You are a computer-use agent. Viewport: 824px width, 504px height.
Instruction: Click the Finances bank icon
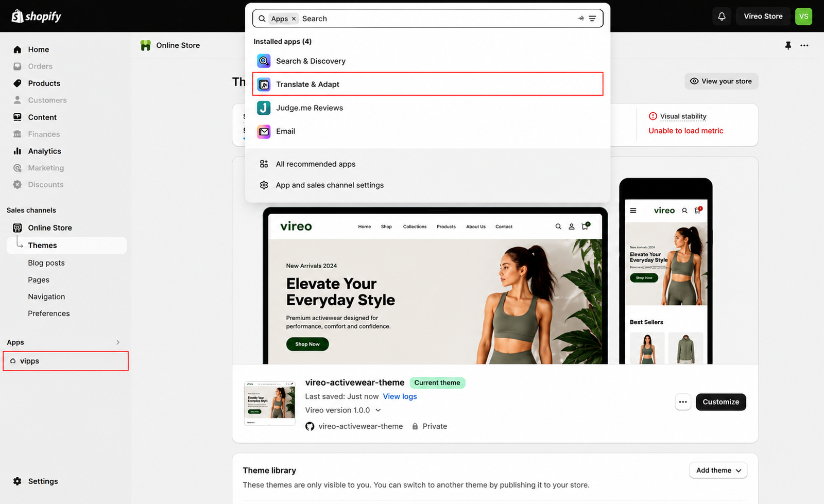pos(18,134)
